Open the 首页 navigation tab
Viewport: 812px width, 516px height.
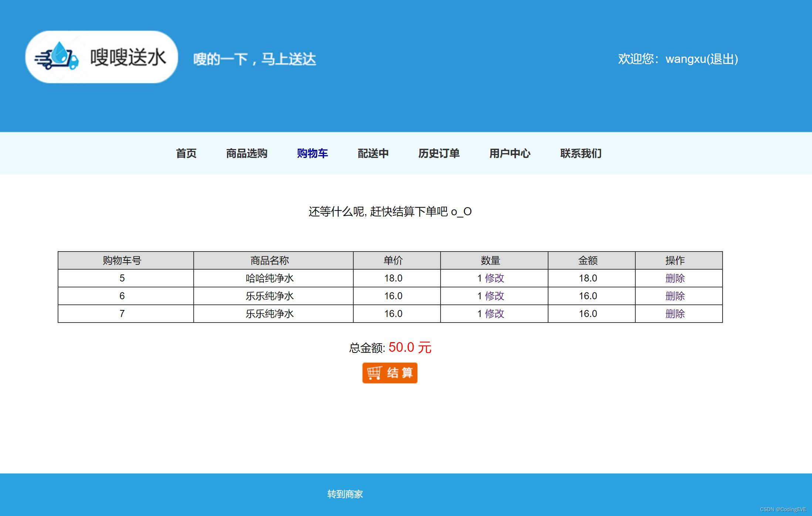pyautogui.click(x=186, y=153)
